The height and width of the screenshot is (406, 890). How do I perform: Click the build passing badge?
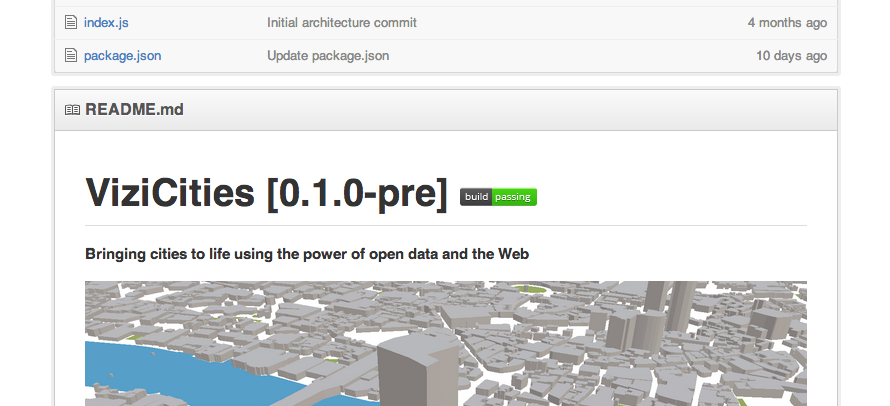coord(498,197)
